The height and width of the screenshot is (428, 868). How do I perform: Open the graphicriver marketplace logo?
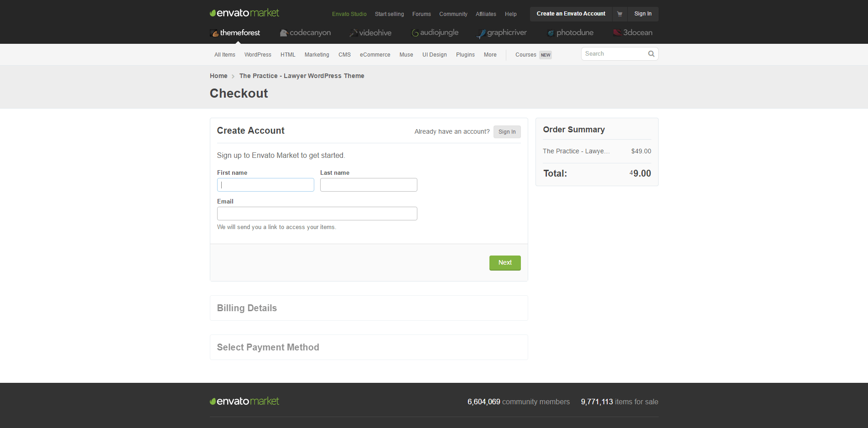pyautogui.click(x=502, y=33)
